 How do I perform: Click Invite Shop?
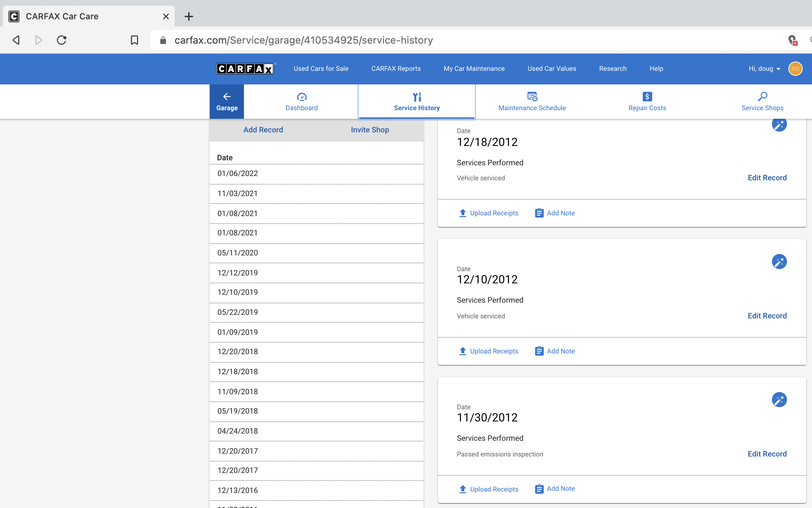click(x=370, y=130)
